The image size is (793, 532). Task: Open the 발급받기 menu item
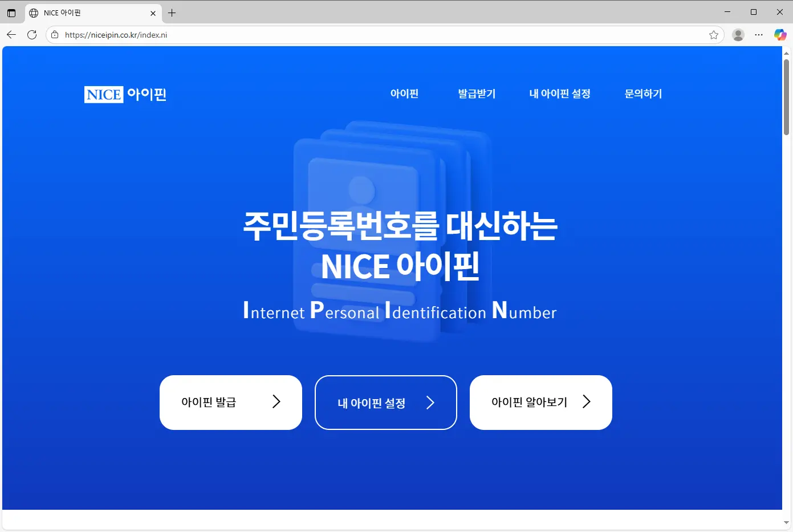point(477,94)
